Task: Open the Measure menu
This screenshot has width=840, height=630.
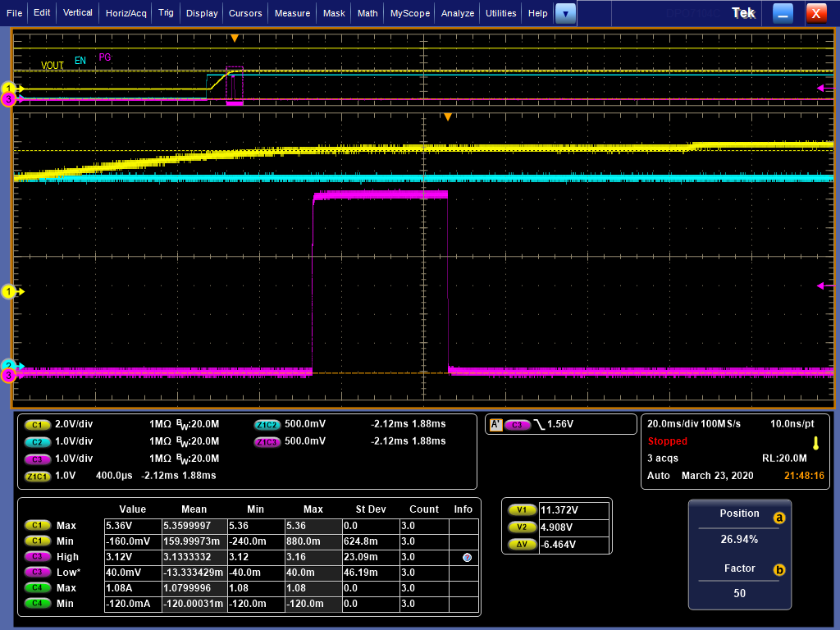Action: click(x=292, y=13)
